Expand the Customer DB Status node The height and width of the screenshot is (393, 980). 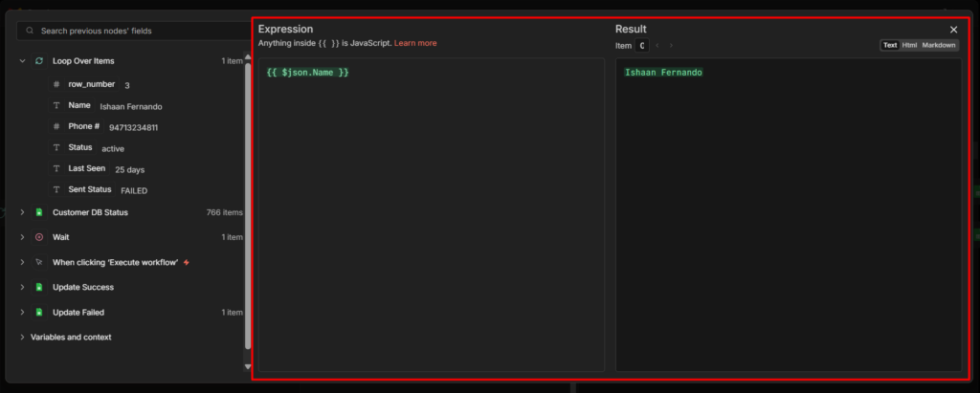(x=23, y=212)
